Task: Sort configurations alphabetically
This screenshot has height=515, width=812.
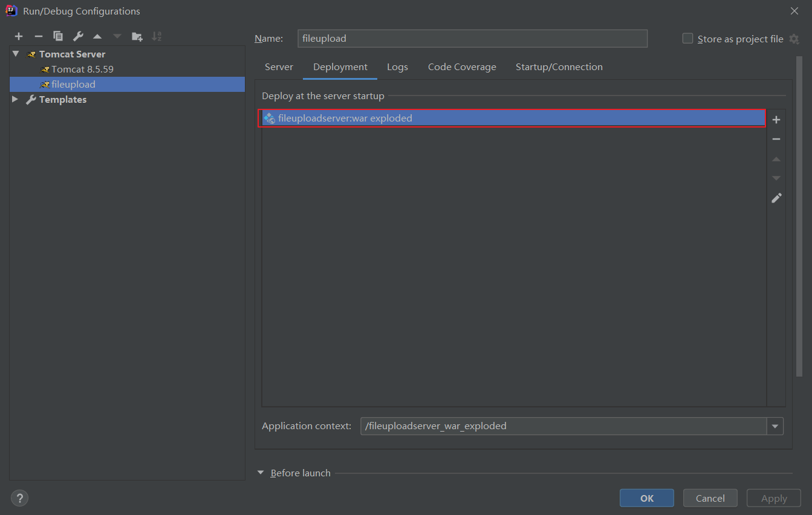Action: coord(157,36)
